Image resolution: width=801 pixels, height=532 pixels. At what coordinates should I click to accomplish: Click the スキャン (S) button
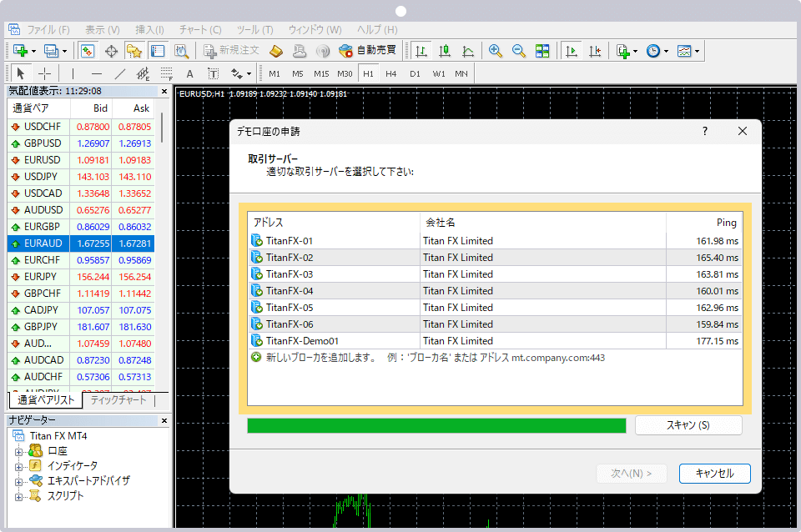tap(688, 424)
